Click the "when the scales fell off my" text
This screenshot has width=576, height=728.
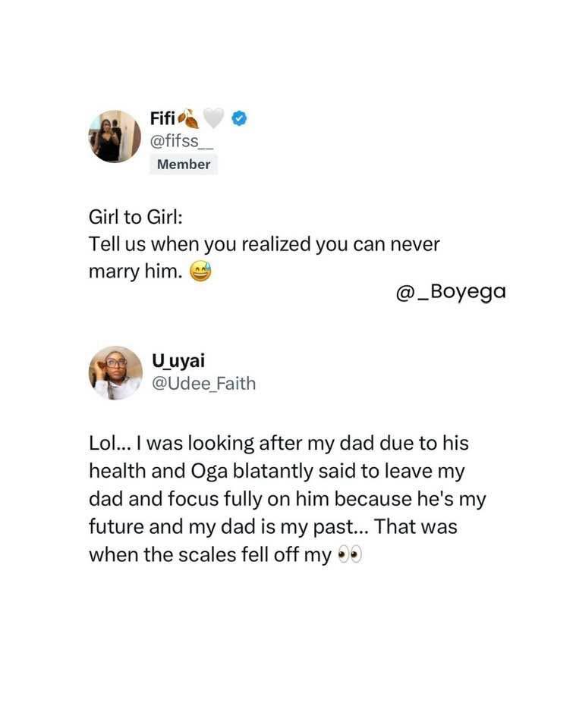coord(210,554)
